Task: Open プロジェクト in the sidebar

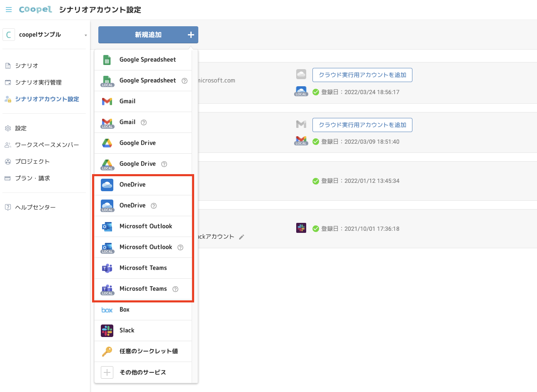Action: click(32, 162)
